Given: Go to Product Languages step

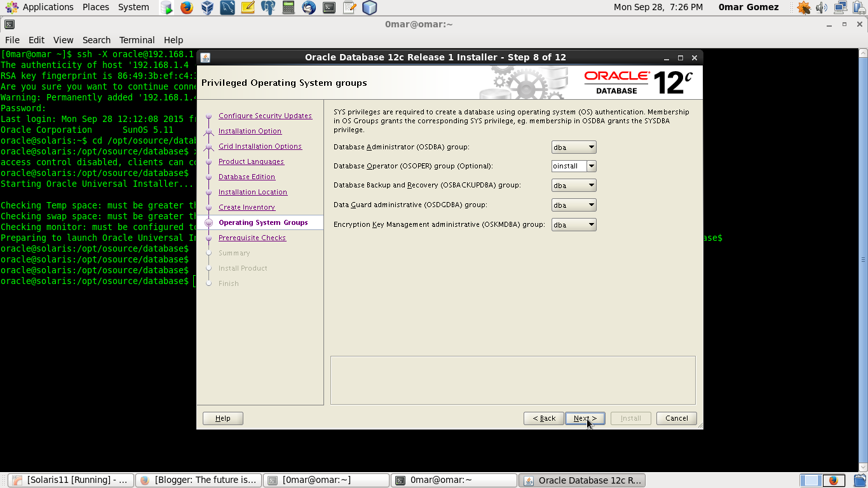Looking at the screenshot, I should (x=251, y=161).
